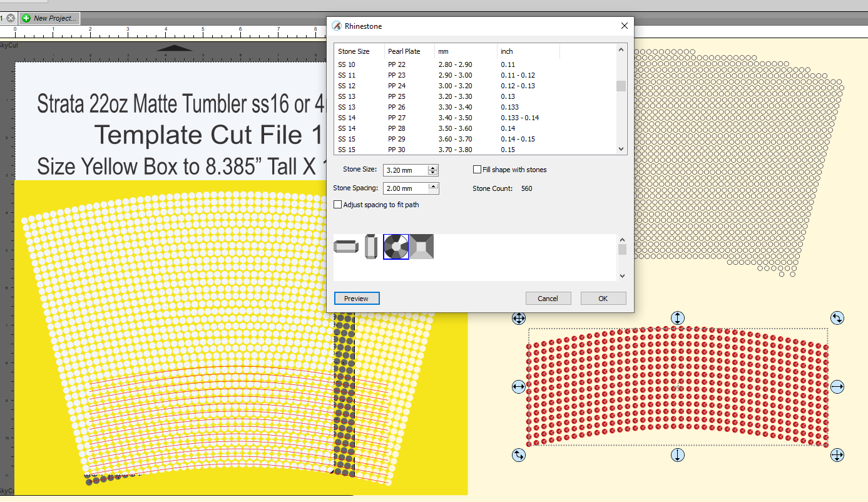Click the stone shape list scrollbar thumb
This screenshot has height=502, width=868.
click(x=621, y=250)
